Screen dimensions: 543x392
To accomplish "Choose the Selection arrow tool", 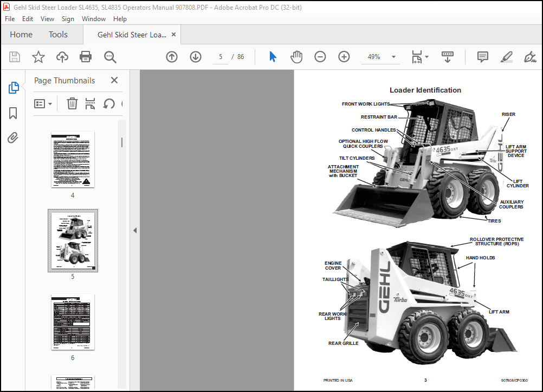I will pos(273,57).
